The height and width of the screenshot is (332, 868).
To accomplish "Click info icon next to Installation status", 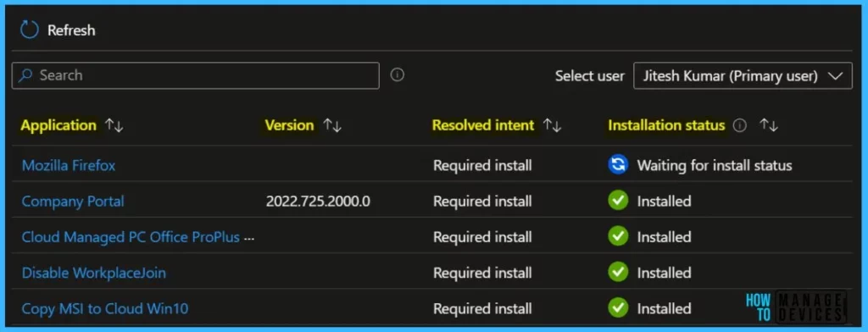I will pyautogui.click(x=739, y=125).
